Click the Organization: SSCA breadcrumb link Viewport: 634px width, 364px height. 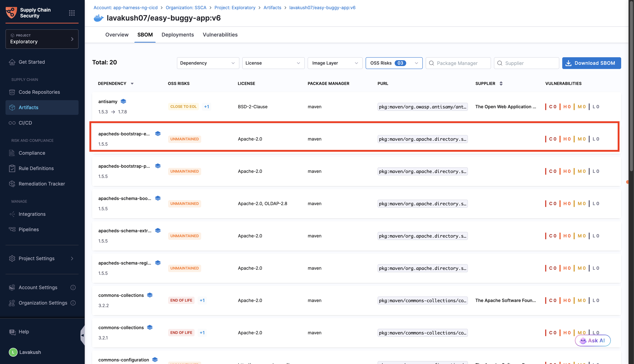point(186,8)
